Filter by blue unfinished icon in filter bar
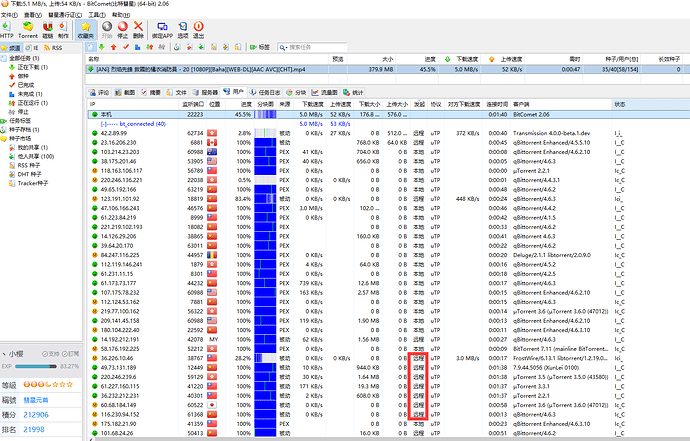Screen dimensions: 690x441 [138, 47]
